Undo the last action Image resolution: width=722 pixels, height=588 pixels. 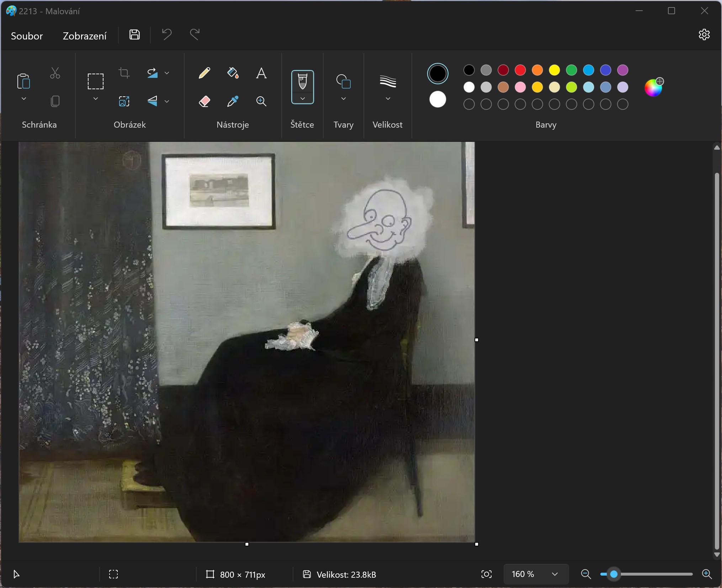[166, 35]
